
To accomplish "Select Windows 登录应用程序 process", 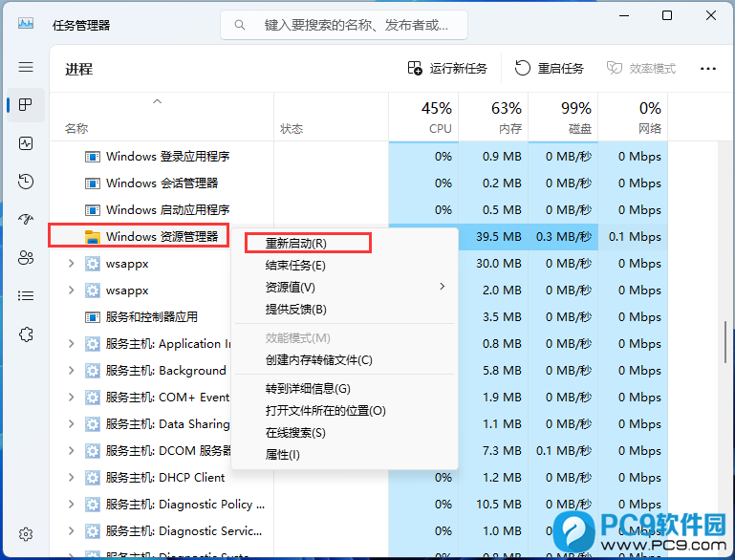I will click(167, 156).
